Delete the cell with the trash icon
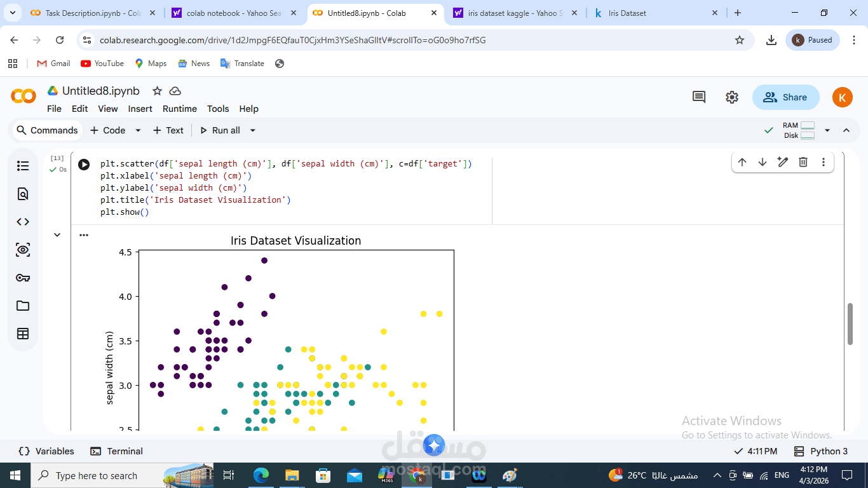 tap(803, 162)
